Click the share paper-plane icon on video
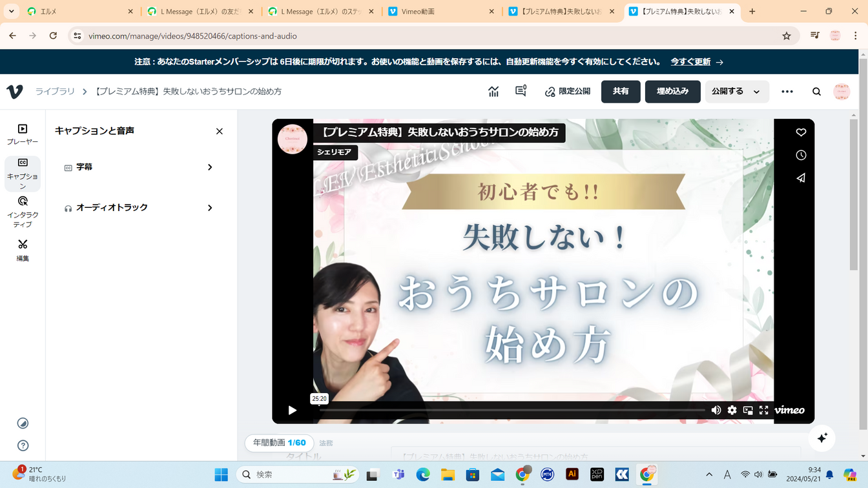Viewport: 868px width, 488px height. 801,178
